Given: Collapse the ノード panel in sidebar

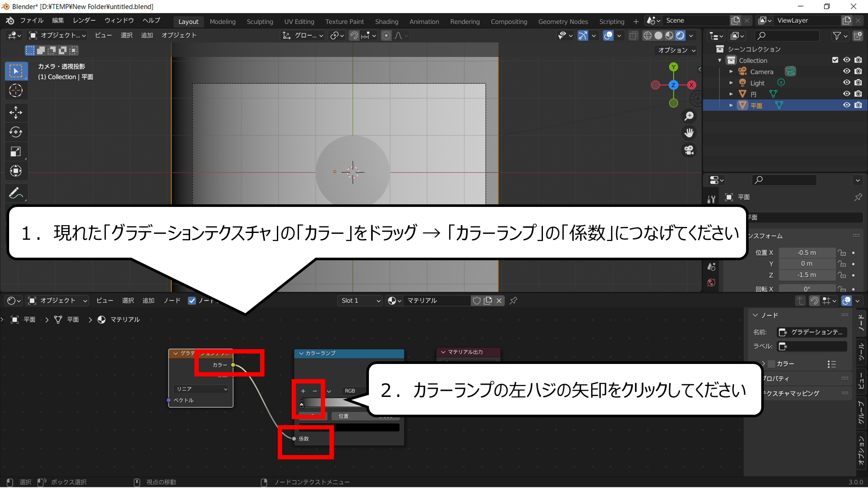Looking at the screenshot, I should click(x=755, y=315).
